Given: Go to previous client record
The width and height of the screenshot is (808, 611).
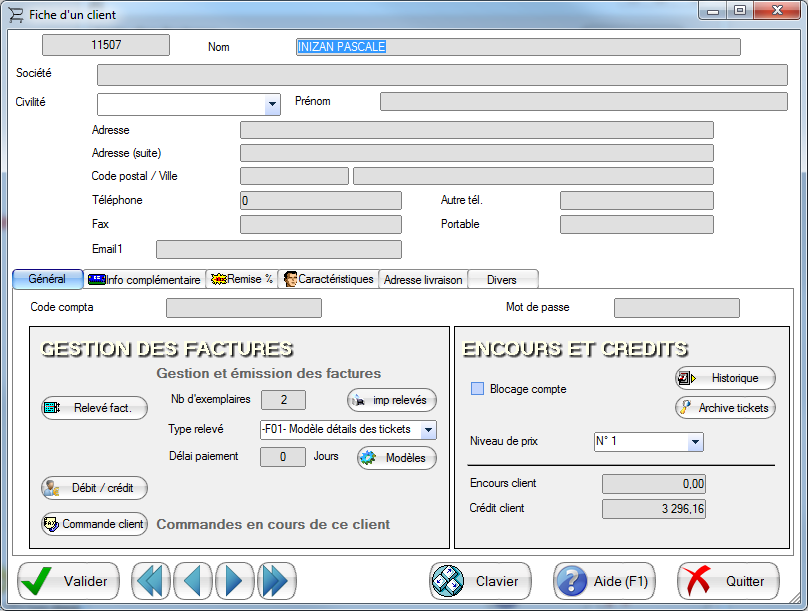Looking at the screenshot, I should point(192,581).
